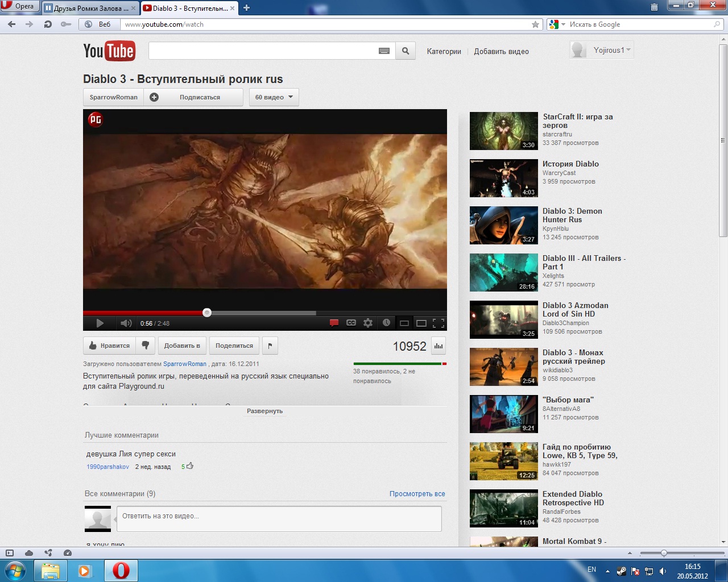Open the Добавить в menu

pos(182,346)
